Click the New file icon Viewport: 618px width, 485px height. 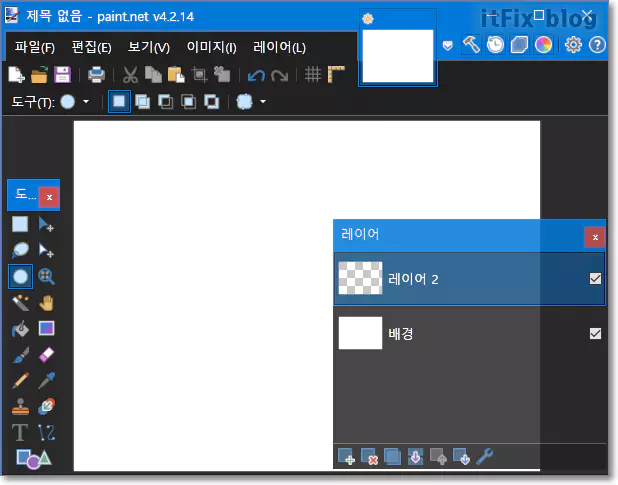(17, 74)
